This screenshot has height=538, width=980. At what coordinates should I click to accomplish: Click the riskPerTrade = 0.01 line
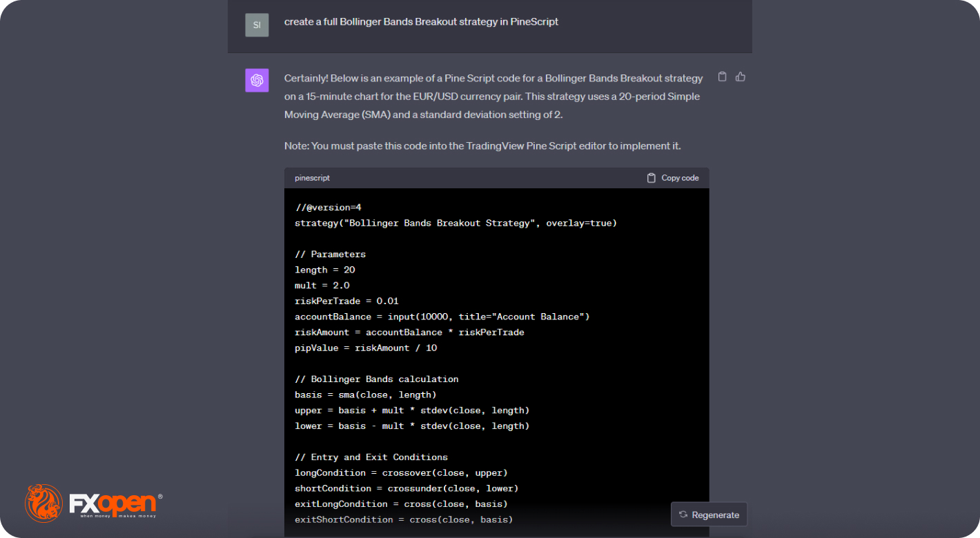(346, 301)
